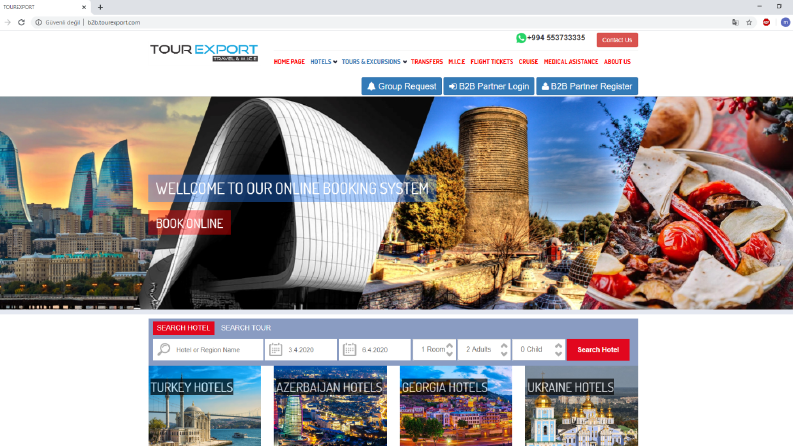793x446 pixels.
Task: Decrease room count with down arrow
Action: pos(450,353)
